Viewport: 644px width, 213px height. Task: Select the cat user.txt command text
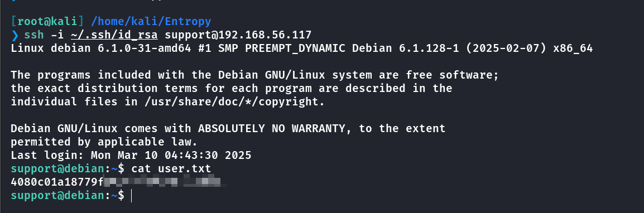click(171, 169)
